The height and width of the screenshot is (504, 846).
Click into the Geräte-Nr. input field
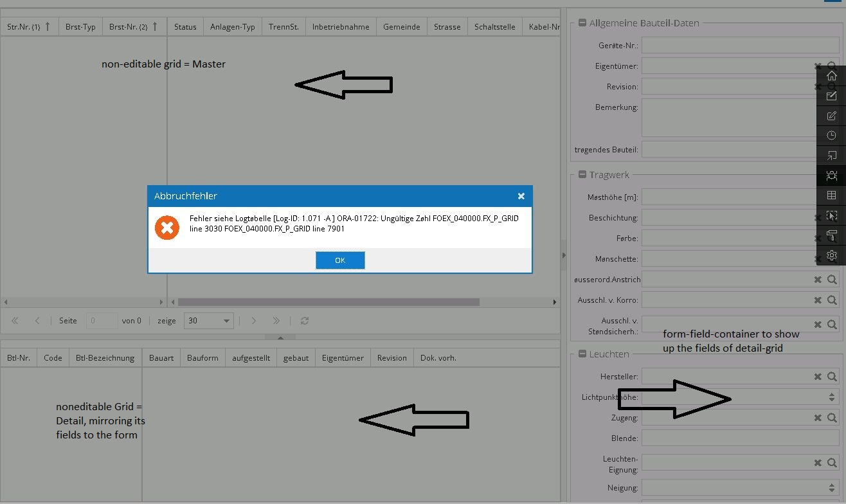pos(740,46)
